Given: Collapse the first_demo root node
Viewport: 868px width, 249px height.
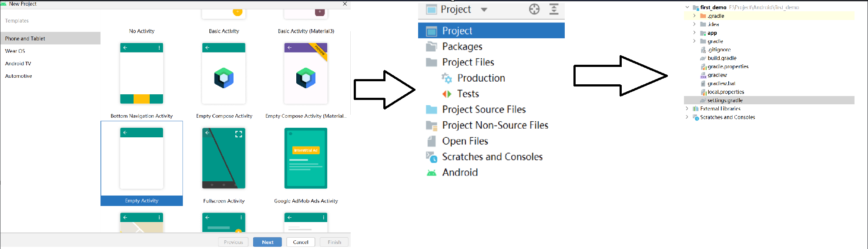Looking at the screenshot, I should [687, 7].
